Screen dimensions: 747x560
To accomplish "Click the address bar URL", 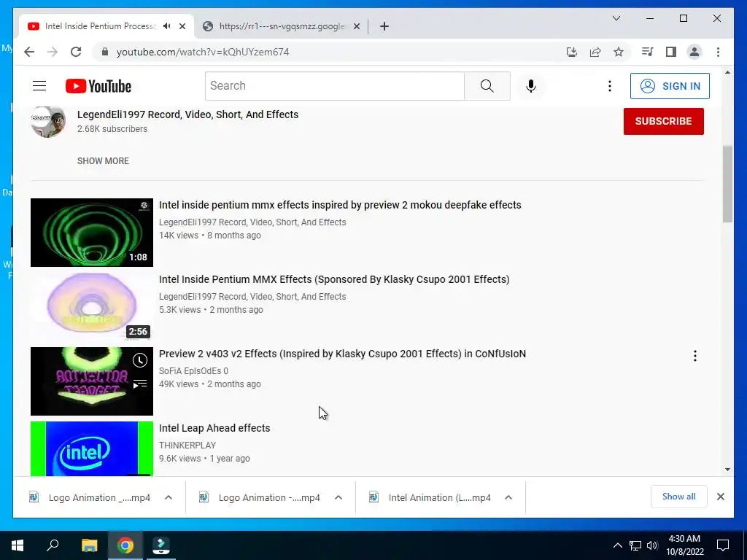I will click(203, 52).
